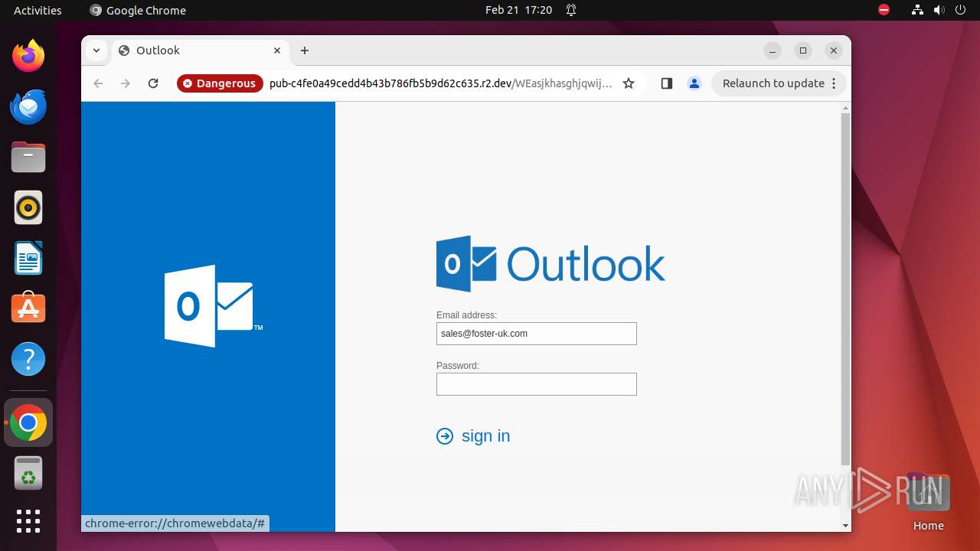Click the scrollbar down arrow
This screenshot has width=980, height=551.
tap(845, 526)
